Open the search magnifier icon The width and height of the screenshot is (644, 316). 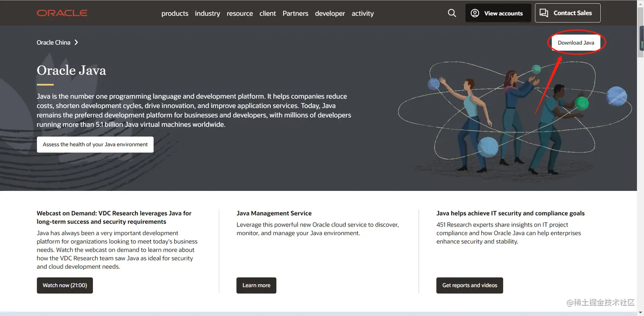[452, 13]
